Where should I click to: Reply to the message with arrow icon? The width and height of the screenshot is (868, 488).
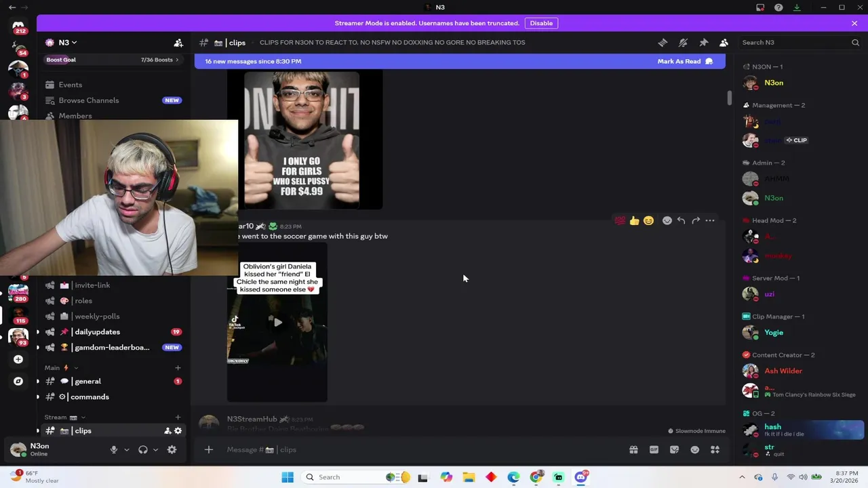coord(682,220)
